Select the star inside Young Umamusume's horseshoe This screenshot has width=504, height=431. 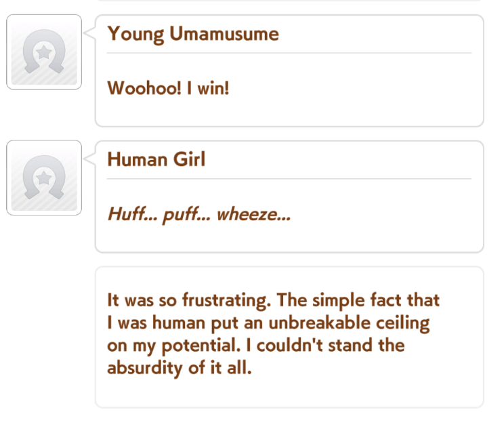44,52
